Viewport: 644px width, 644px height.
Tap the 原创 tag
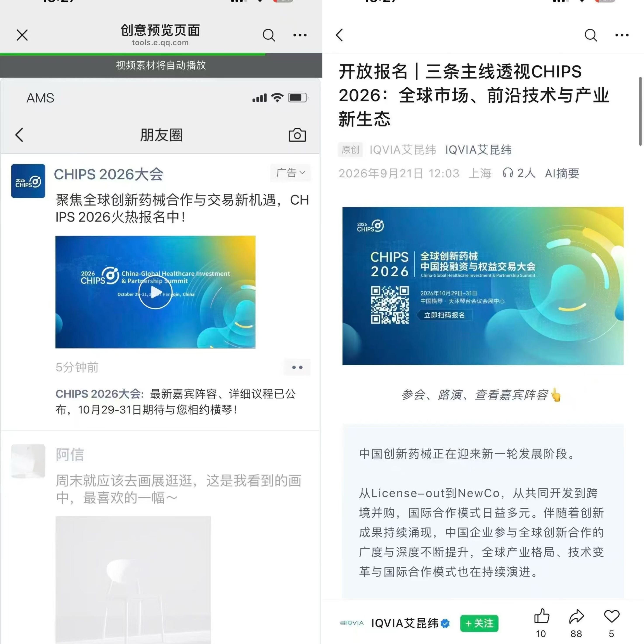(351, 149)
